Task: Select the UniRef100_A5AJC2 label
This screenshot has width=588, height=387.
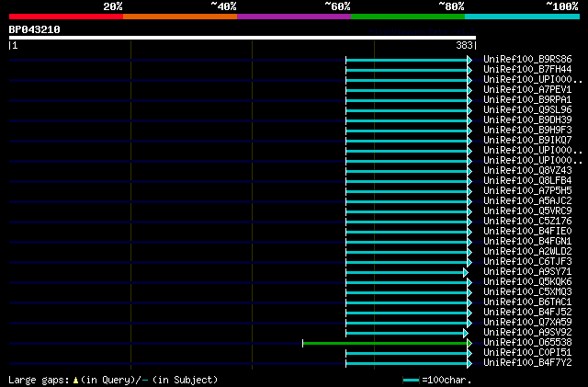Action: [527, 201]
